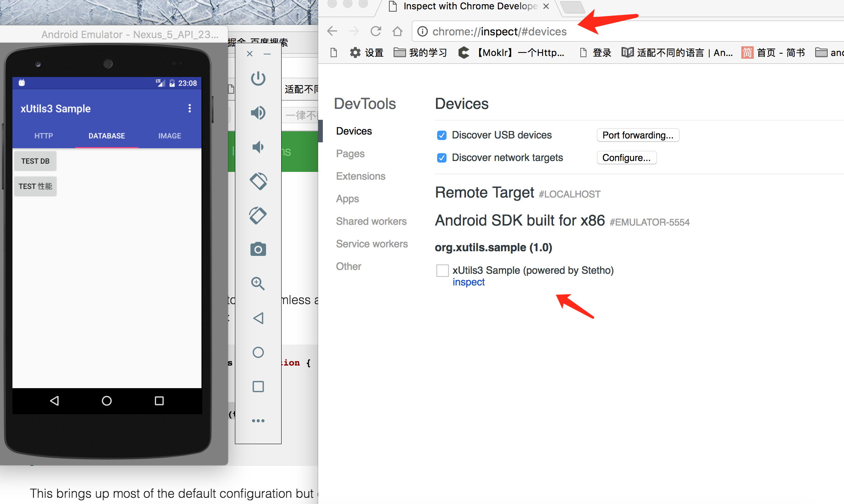The width and height of the screenshot is (844, 504).
Task: Open the Moklr bookmark
Action: click(x=511, y=52)
